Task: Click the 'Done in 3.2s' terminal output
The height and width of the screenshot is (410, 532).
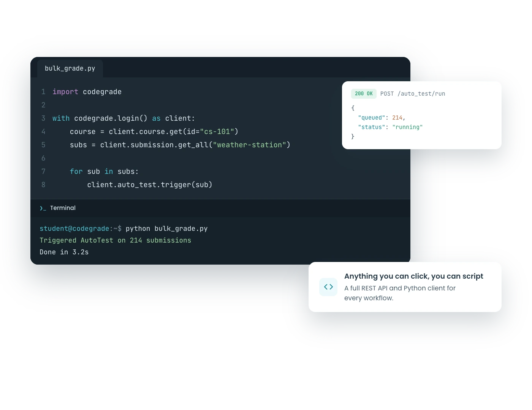Action: pyautogui.click(x=64, y=252)
